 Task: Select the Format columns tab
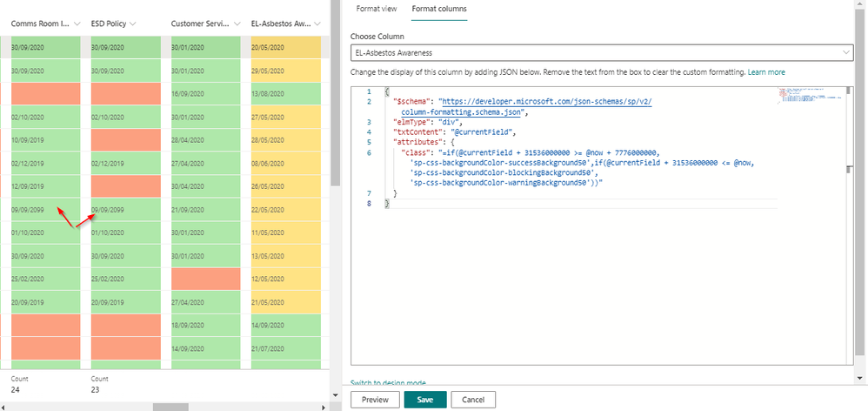pyautogui.click(x=439, y=9)
